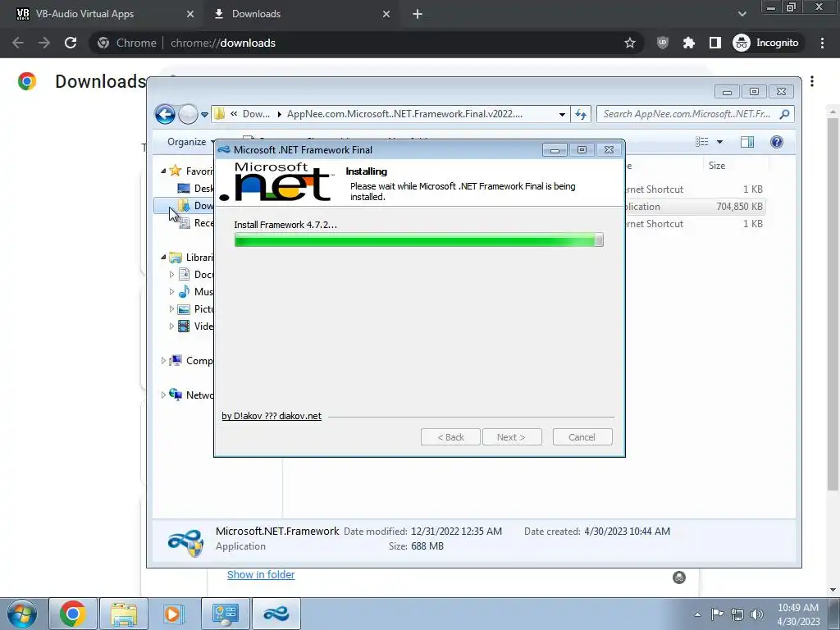This screenshot has width=840, height=630.
Task: Open the volume speaker tray icon
Action: click(757, 614)
